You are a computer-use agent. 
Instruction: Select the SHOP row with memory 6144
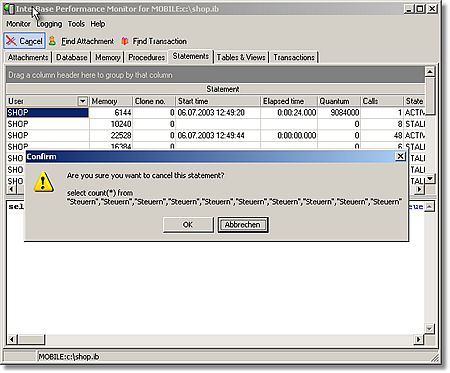tap(216, 113)
